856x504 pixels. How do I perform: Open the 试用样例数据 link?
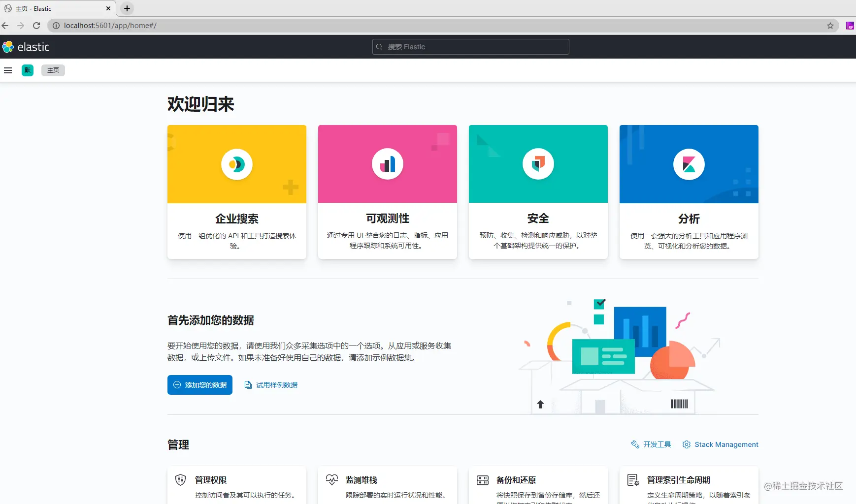point(271,385)
